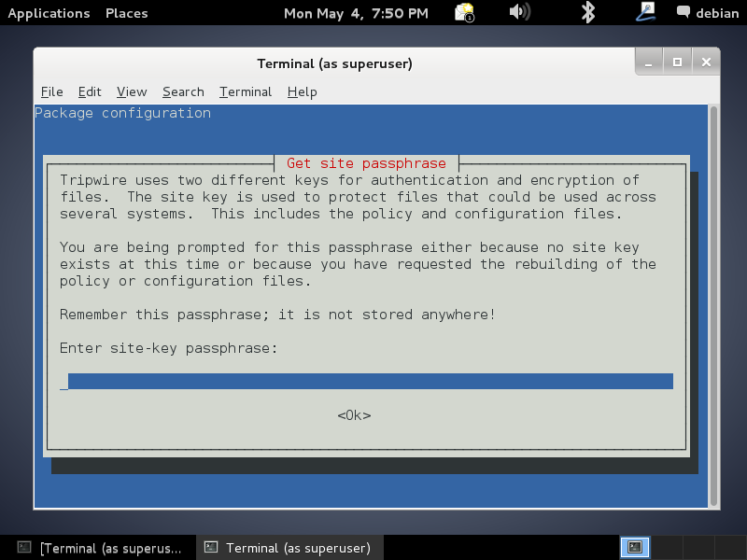The height and width of the screenshot is (560, 747).
Task: Select the active Terminal (as superuser) taskbar button
Action: click(290, 548)
